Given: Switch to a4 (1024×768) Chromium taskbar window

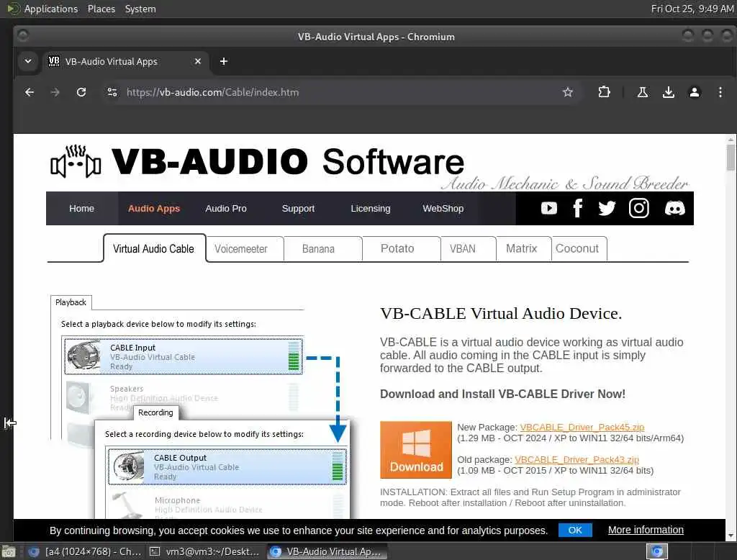Looking at the screenshot, I should [x=85, y=551].
